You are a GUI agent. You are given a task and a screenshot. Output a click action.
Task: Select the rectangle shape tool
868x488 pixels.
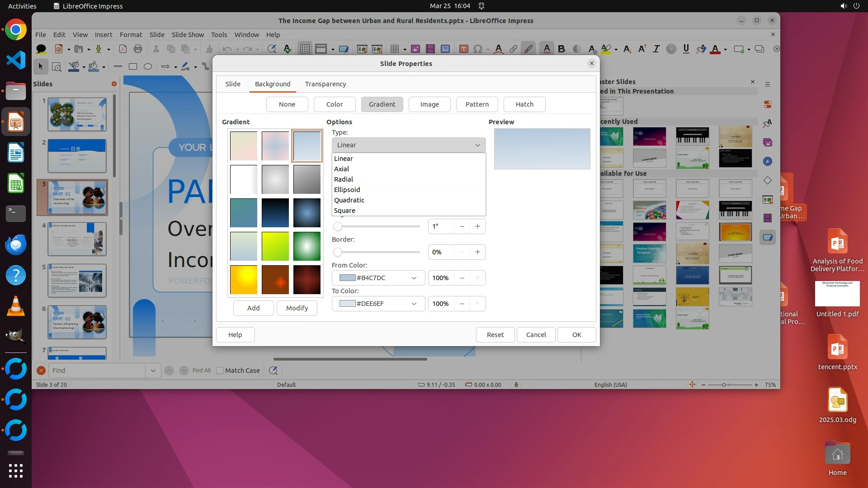coord(132,66)
